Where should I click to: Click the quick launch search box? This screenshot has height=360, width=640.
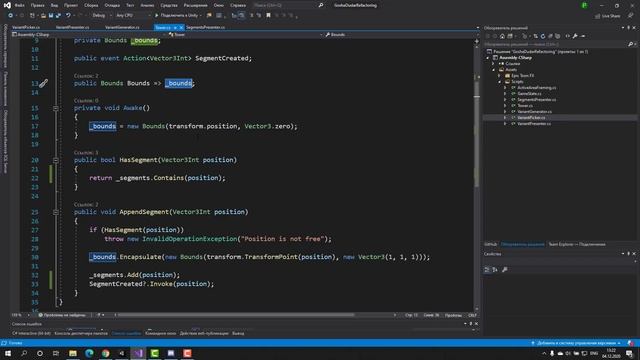click(288, 5)
